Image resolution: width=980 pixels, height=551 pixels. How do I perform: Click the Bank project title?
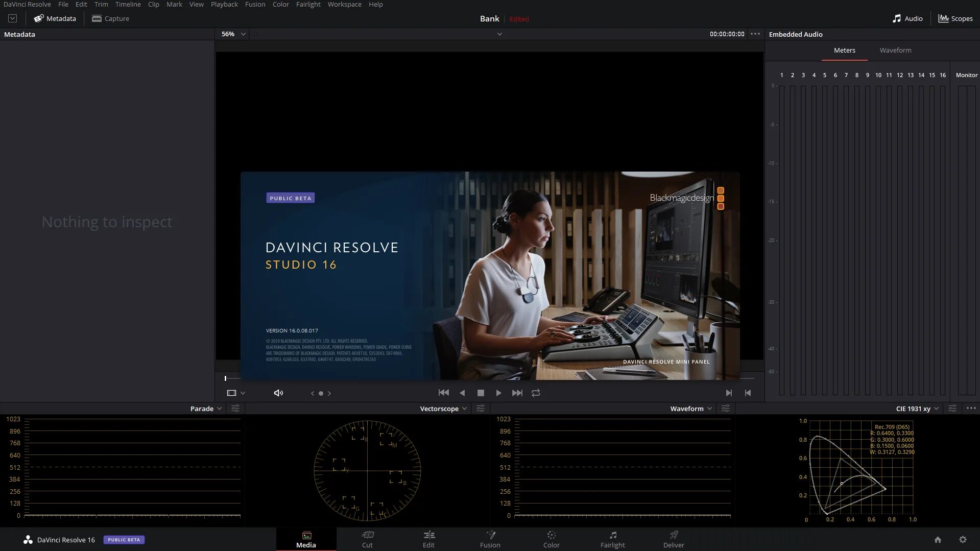[x=489, y=18]
